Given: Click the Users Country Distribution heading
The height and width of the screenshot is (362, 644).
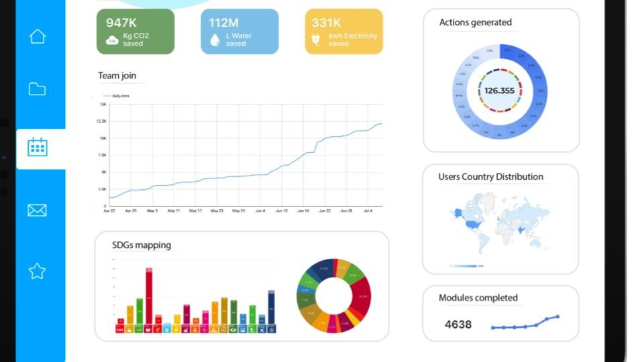Looking at the screenshot, I should click(490, 177).
